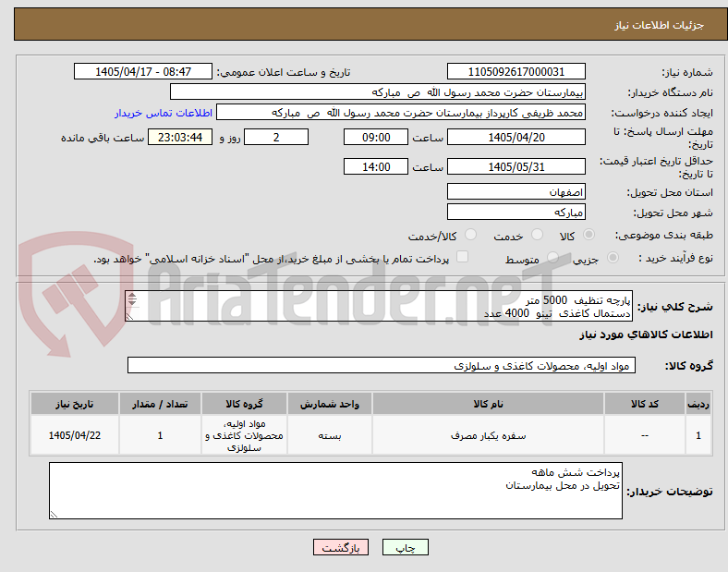Screen dimensions: 728x572
Task: Click the ردیف column header
Action: [x=698, y=404]
